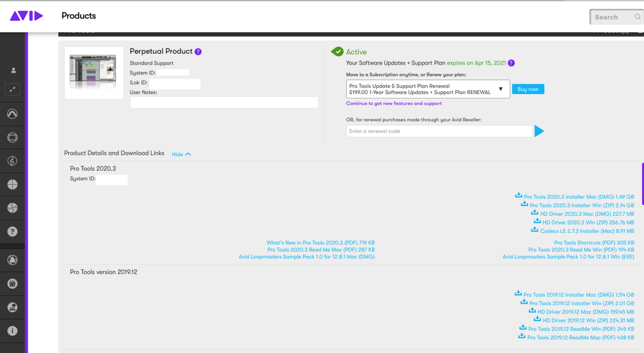Screen dimensions: 644x353
Task: Click the Pro Tools version 2019.12 title
Action: tap(103, 272)
